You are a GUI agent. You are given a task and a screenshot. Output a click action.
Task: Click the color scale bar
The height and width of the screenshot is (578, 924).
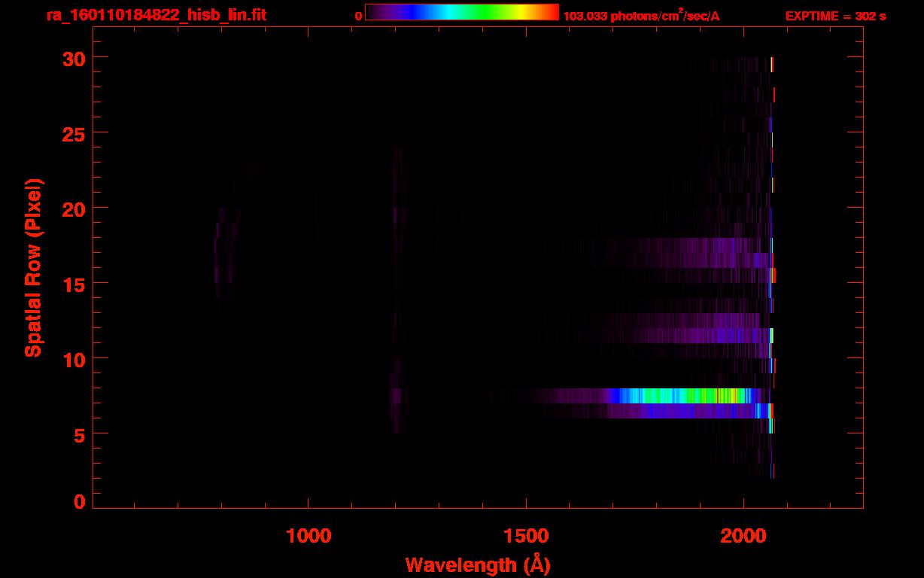461,12
